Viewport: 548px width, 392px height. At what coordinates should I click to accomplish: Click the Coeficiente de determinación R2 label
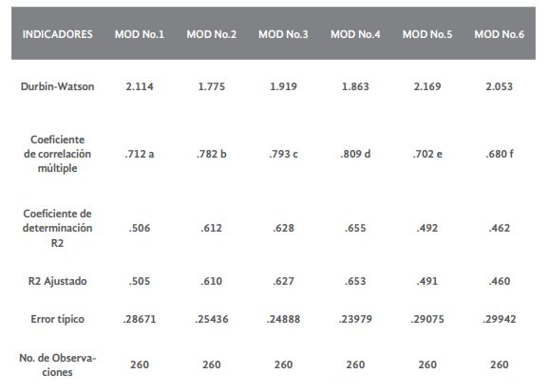[x=57, y=228]
